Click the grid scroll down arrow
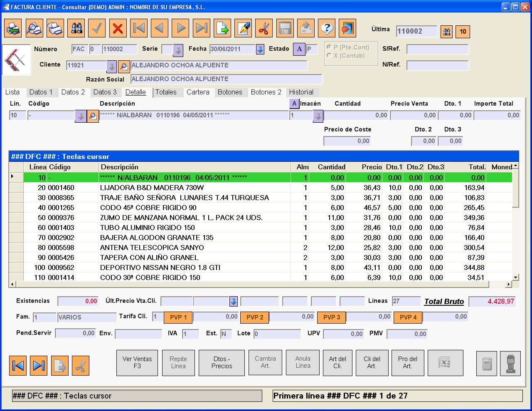 (516, 277)
